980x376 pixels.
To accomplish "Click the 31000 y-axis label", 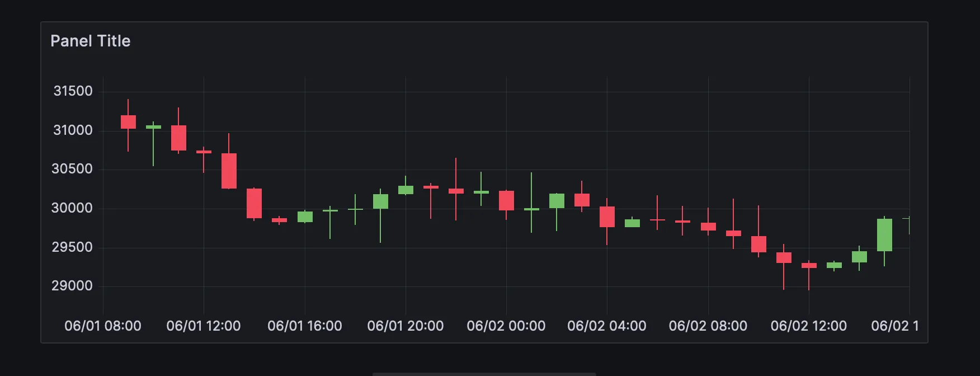I will (73, 130).
